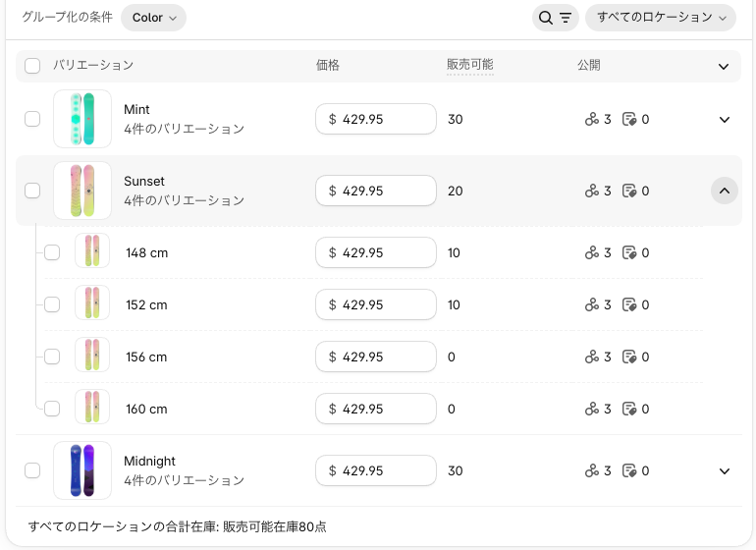Click sales channels icon in Midnight row
Image resolution: width=756 pixels, height=550 pixels.
pos(592,470)
